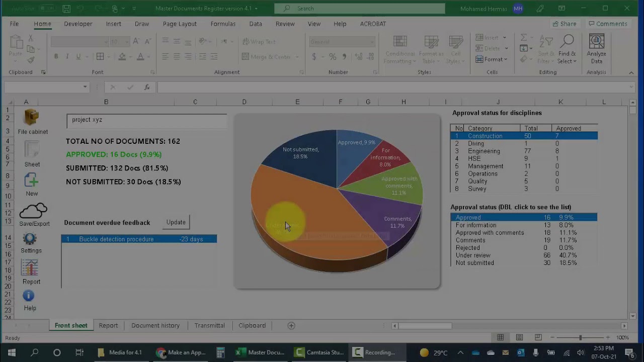Switch to Document history sheet tab
The width and height of the screenshot is (644, 362).
tap(155, 326)
